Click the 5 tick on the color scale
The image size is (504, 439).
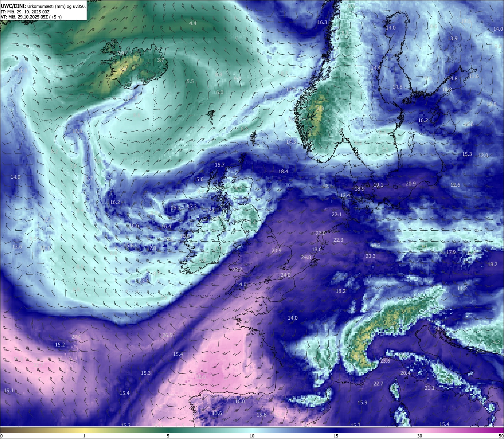pyautogui.click(x=168, y=436)
